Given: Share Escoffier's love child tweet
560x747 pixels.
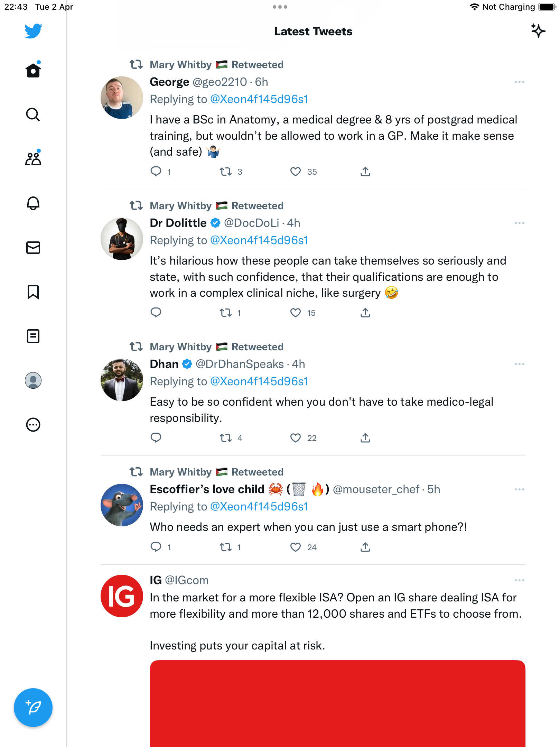Looking at the screenshot, I should (365, 547).
